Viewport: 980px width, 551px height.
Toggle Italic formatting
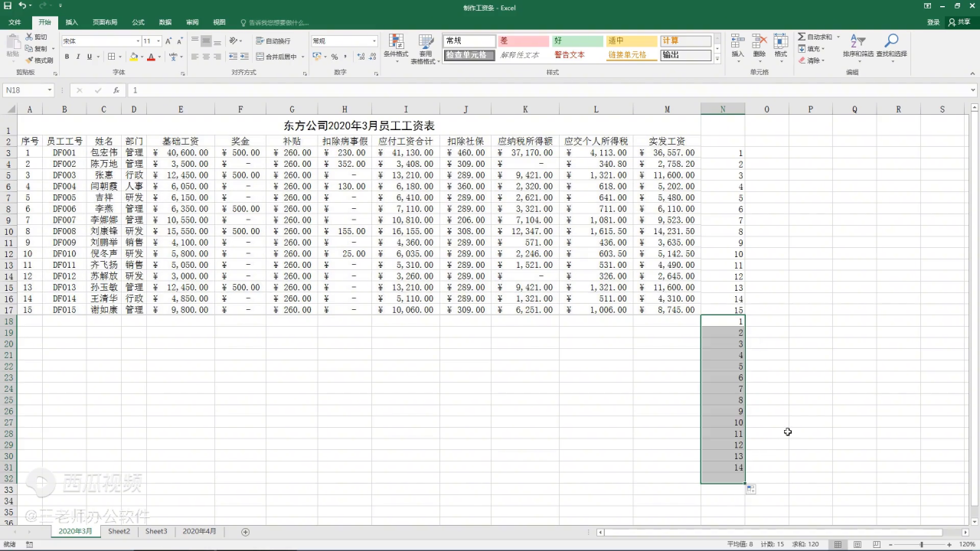78,57
